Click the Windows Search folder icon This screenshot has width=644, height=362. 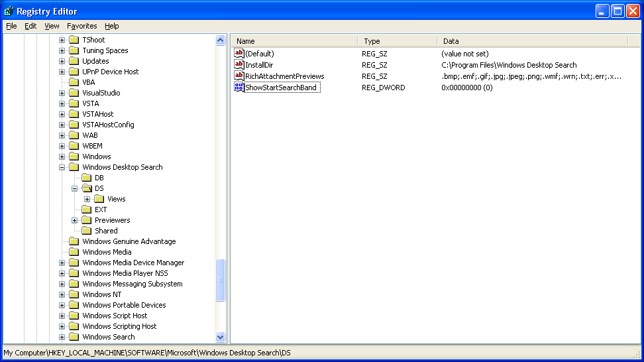(x=74, y=337)
